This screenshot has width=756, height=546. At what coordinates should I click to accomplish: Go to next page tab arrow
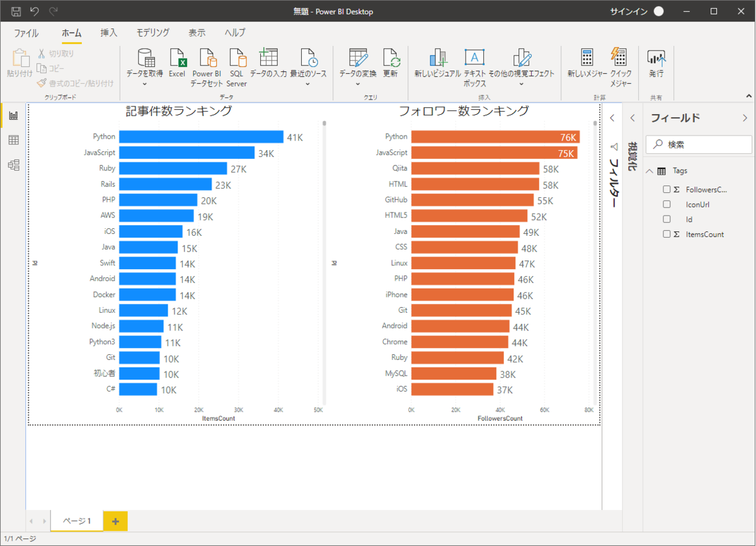tap(44, 521)
